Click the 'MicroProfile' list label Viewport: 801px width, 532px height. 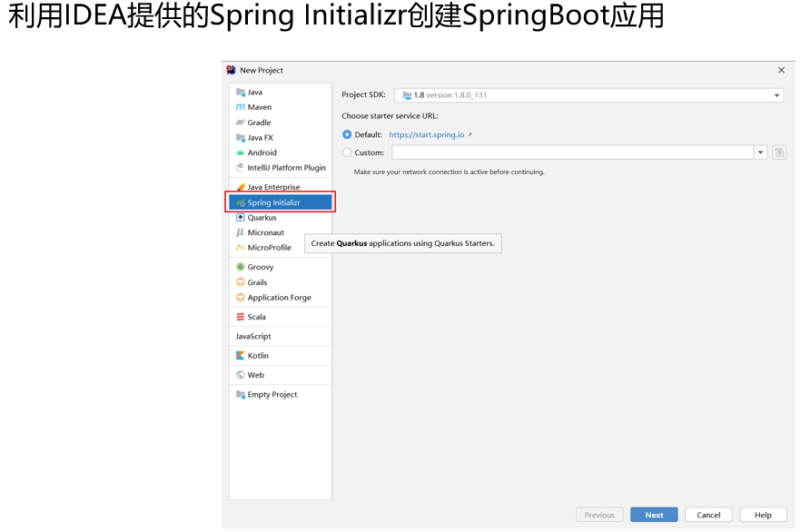[x=269, y=247]
